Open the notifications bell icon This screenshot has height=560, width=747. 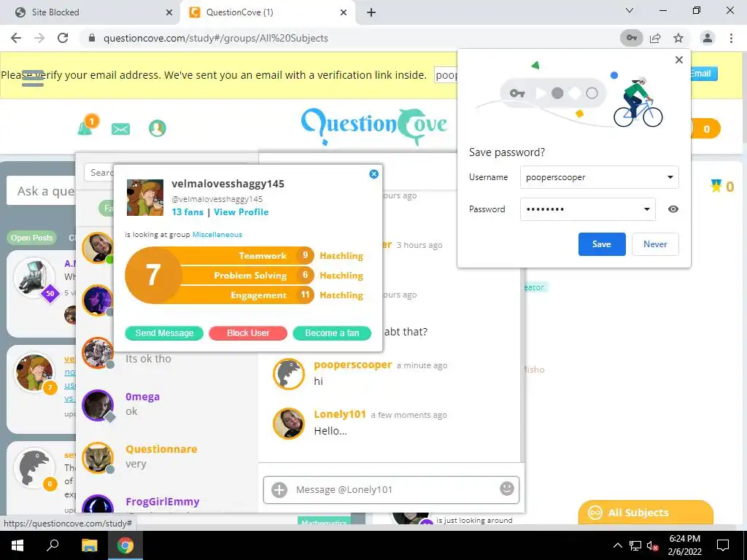point(87,126)
